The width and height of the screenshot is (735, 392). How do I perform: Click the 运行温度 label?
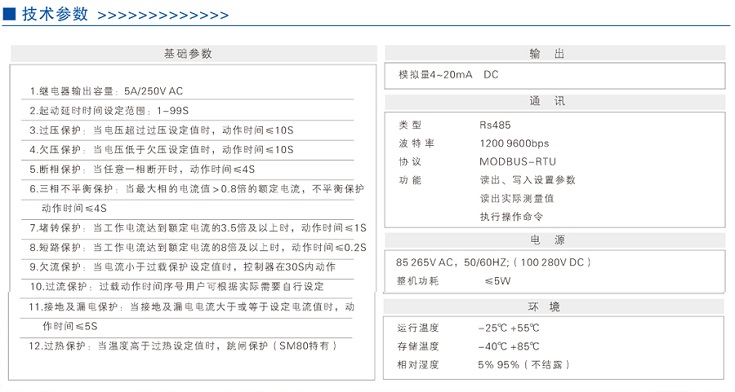(418, 328)
